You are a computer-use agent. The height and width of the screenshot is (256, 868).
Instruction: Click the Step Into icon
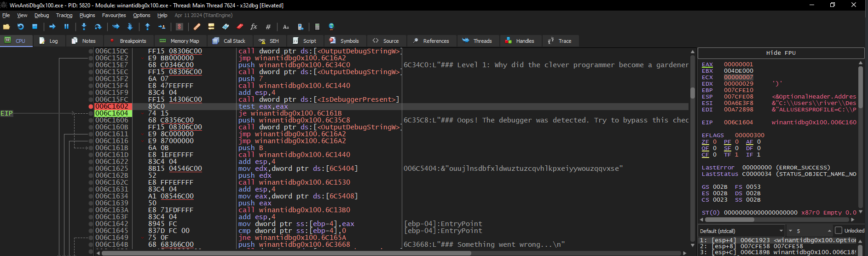coord(84,27)
